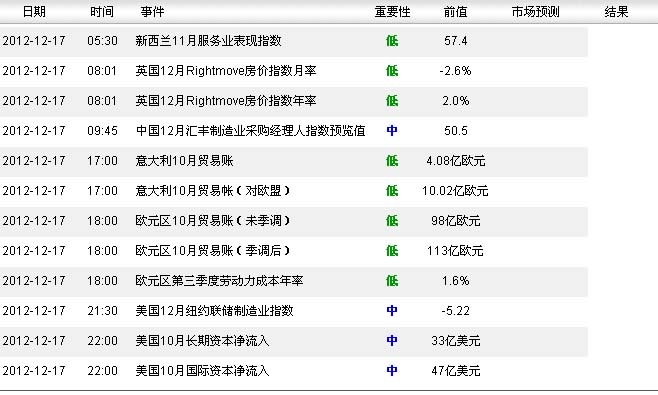Click previous value 4.08亿欧元
Image resolution: width=658 pixels, height=395 pixels.
tap(455, 161)
